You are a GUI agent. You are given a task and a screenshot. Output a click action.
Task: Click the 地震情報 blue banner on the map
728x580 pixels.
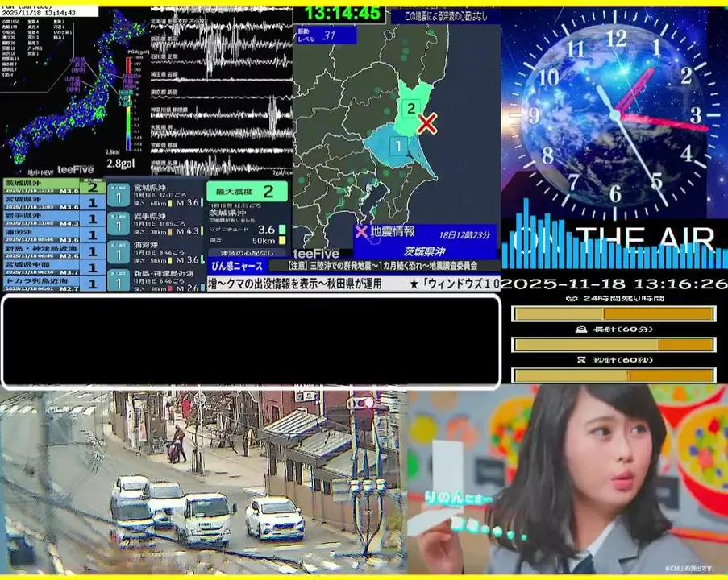pyautogui.click(x=424, y=242)
